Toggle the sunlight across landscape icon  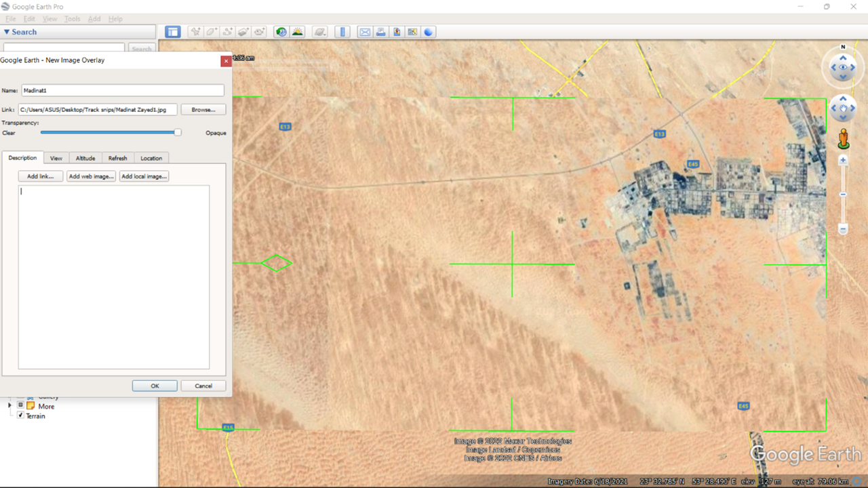coord(297,32)
